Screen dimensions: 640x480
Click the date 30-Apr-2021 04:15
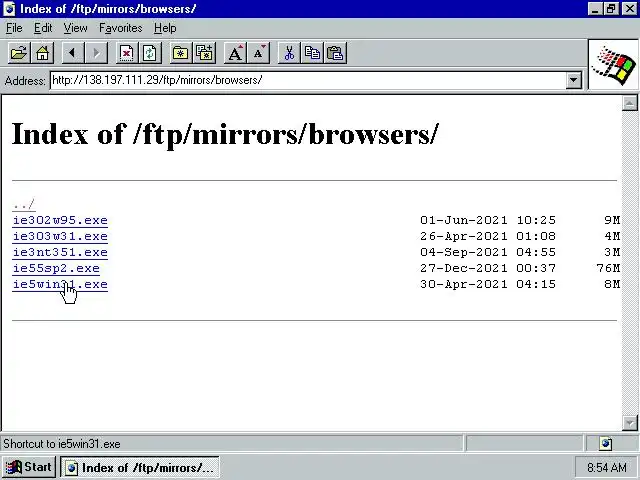488,284
